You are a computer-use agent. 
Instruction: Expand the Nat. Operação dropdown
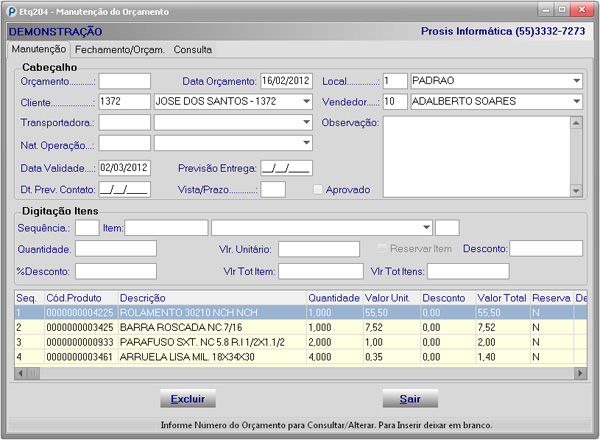point(307,143)
